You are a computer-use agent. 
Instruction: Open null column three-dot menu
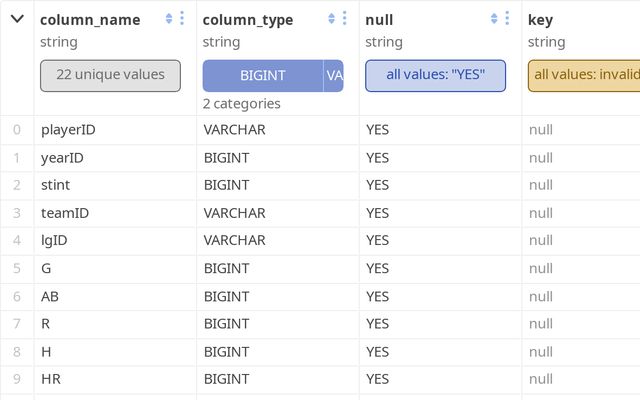point(507,19)
